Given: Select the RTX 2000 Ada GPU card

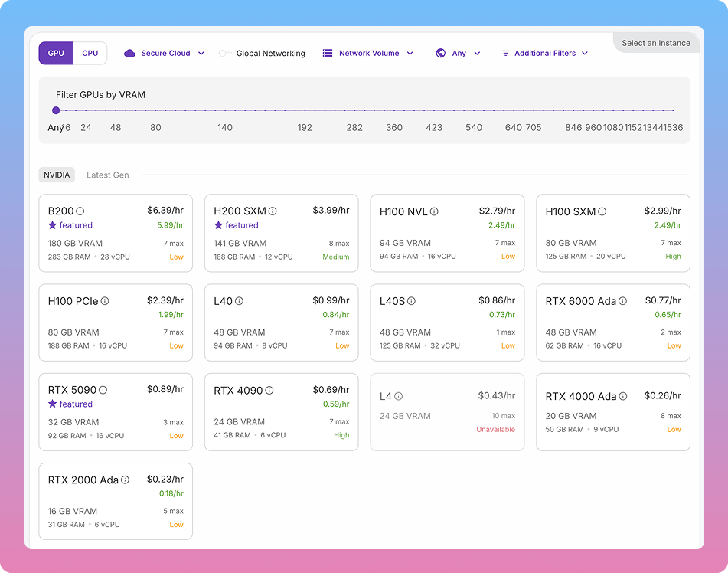Looking at the screenshot, I should (x=116, y=502).
